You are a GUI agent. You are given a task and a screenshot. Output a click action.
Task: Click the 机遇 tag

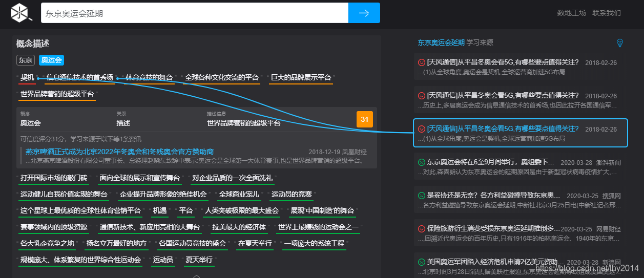coord(160,211)
